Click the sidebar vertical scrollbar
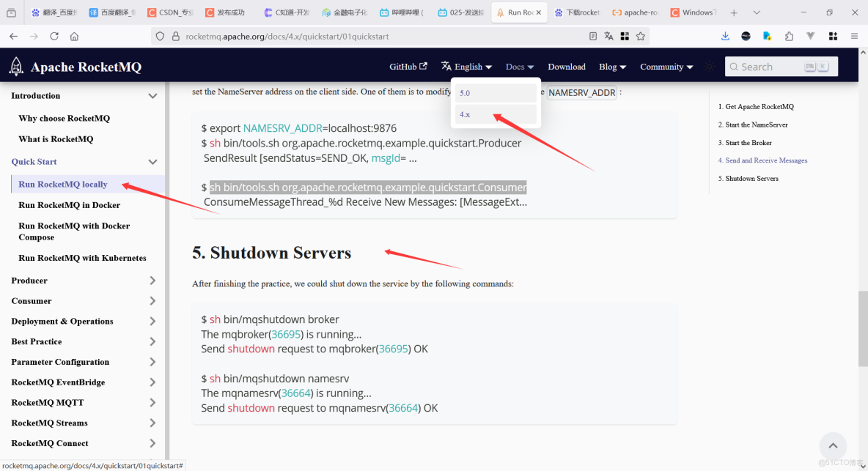This screenshot has width=868, height=471. pyautogui.click(x=167, y=271)
